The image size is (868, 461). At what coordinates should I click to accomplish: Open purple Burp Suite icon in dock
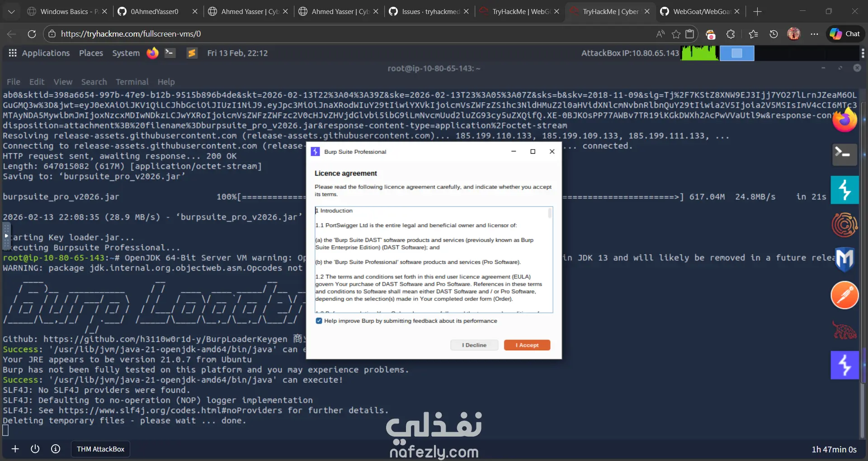pyautogui.click(x=844, y=365)
